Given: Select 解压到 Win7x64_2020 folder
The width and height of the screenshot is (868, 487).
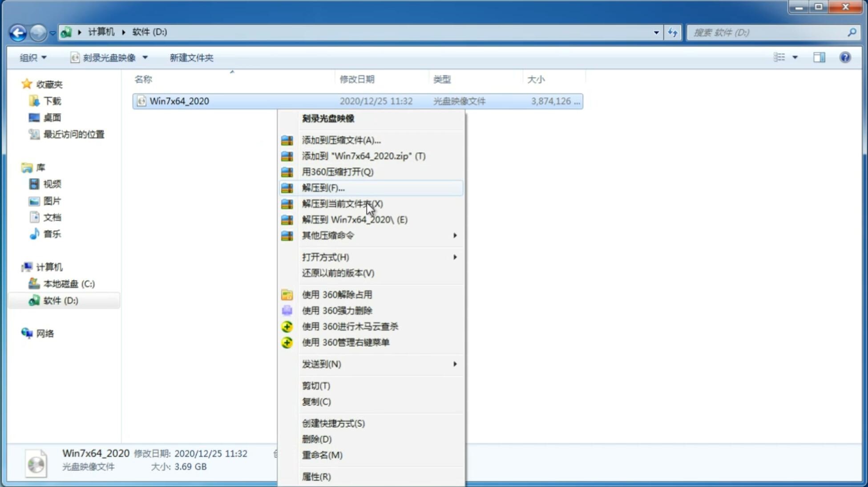Looking at the screenshot, I should coord(354,219).
